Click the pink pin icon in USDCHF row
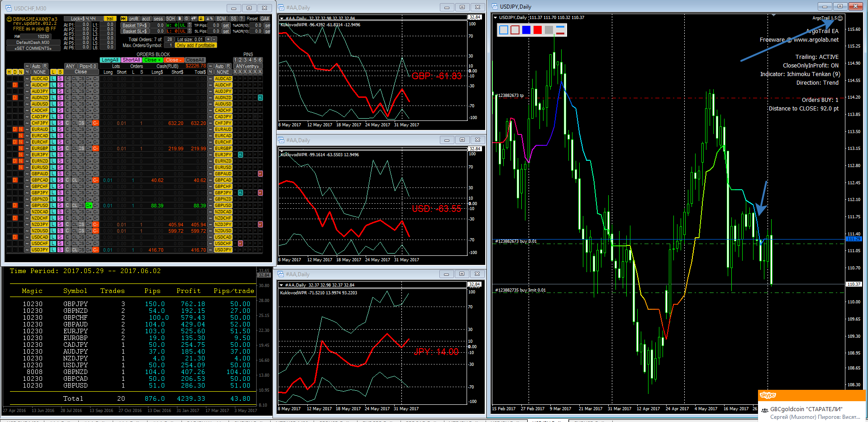 click(x=240, y=243)
